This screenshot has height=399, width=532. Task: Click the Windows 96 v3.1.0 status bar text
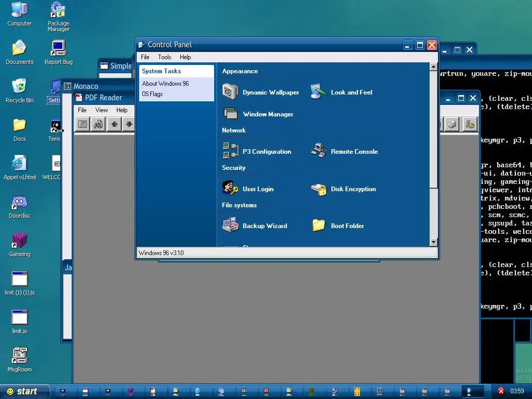161,253
